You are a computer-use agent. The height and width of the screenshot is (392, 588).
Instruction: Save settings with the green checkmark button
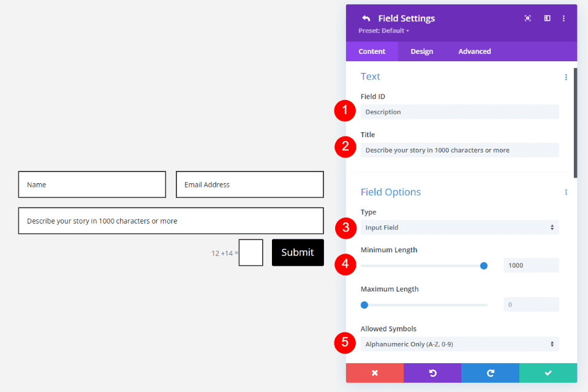point(548,372)
